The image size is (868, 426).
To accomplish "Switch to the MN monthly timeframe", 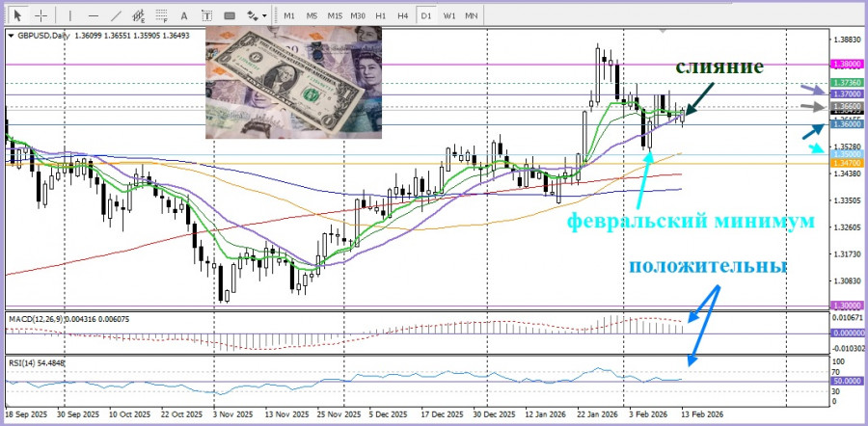I will [x=471, y=15].
